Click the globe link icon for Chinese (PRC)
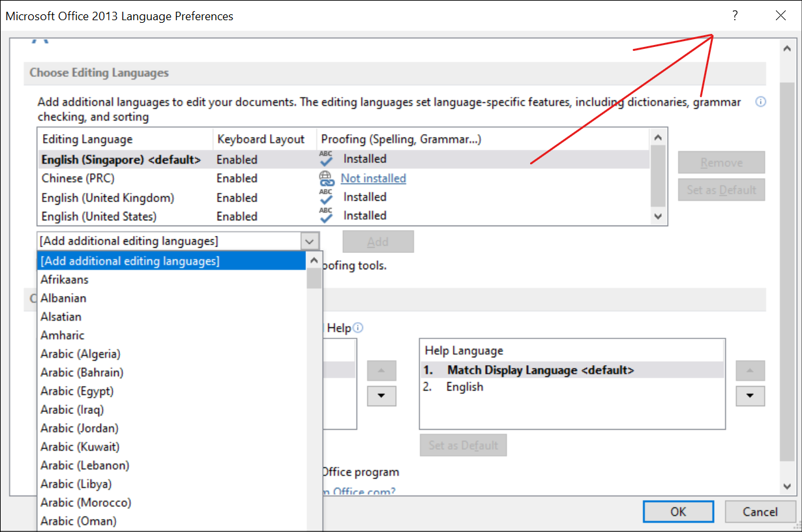The image size is (802, 532). (x=326, y=178)
